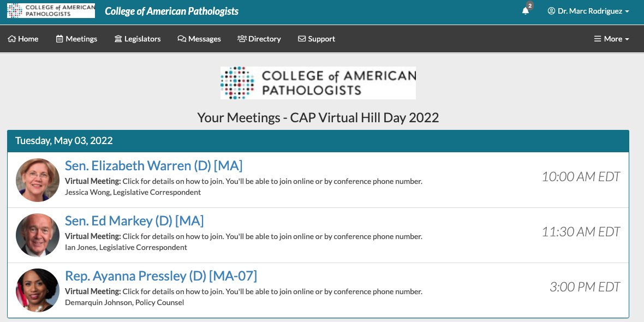Click the Home house icon
Viewport: 644px width, 322px height.
(12, 39)
